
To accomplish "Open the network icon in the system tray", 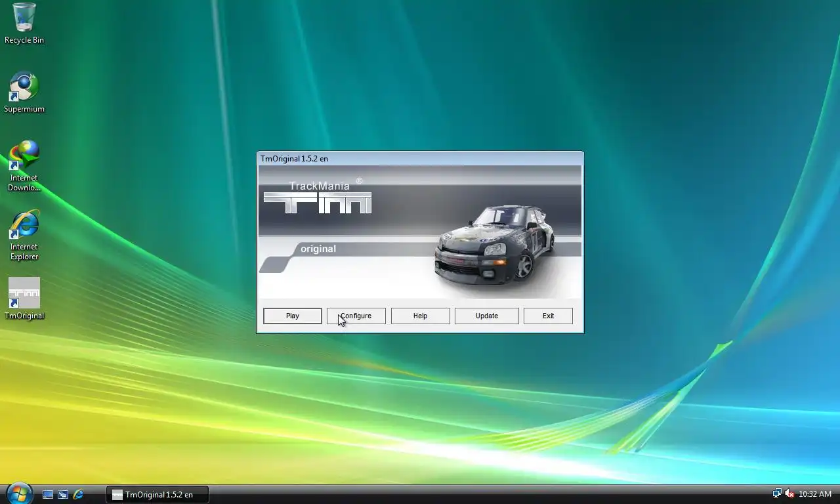I will tap(777, 493).
